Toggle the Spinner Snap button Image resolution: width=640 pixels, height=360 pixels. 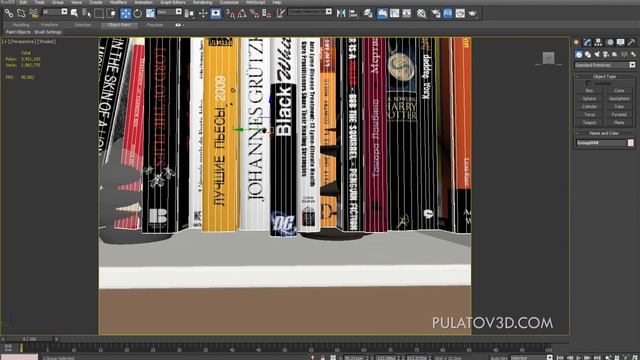click(267, 13)
